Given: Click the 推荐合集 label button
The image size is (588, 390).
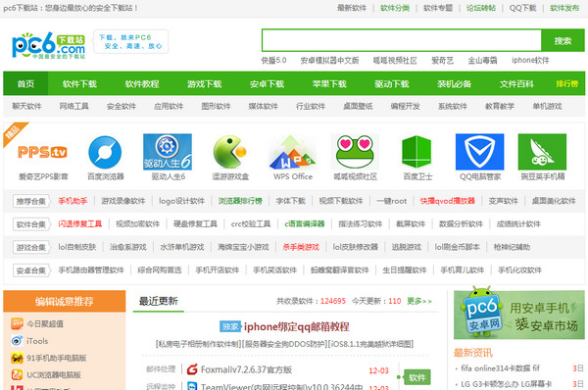Looking at the screenshot, I should 31,201.
